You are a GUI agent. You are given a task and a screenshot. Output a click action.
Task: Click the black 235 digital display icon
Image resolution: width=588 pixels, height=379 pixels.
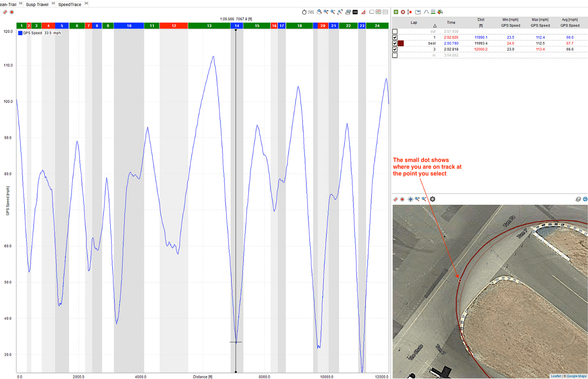coord(355,12)
